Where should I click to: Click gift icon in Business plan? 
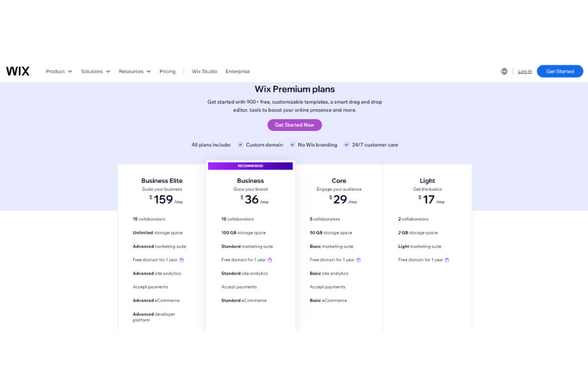(x=270, y=260)
